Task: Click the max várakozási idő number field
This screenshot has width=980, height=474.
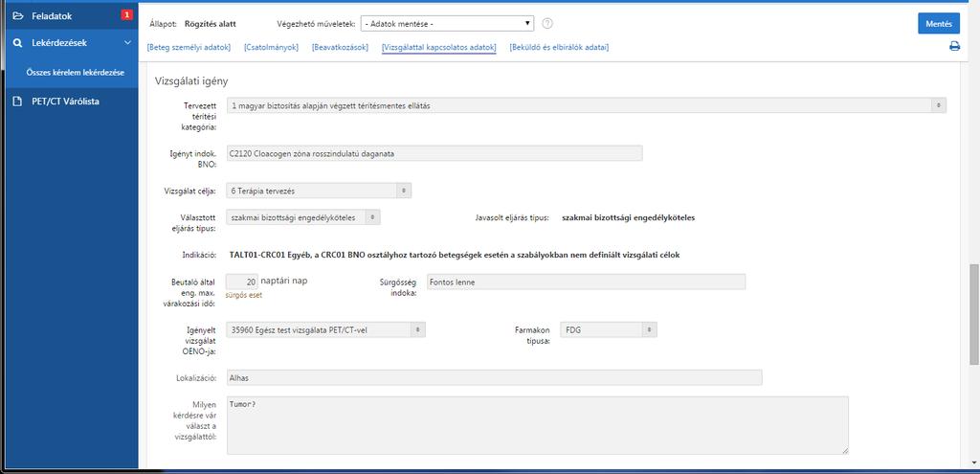Action: [x=242, y=282]
